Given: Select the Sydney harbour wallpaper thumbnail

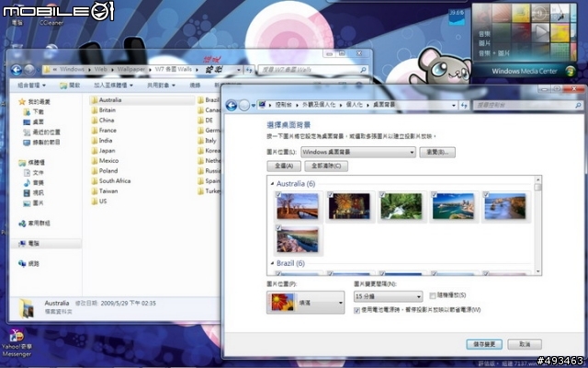Looking at the screenshot, I should click(x=453, y=206).
